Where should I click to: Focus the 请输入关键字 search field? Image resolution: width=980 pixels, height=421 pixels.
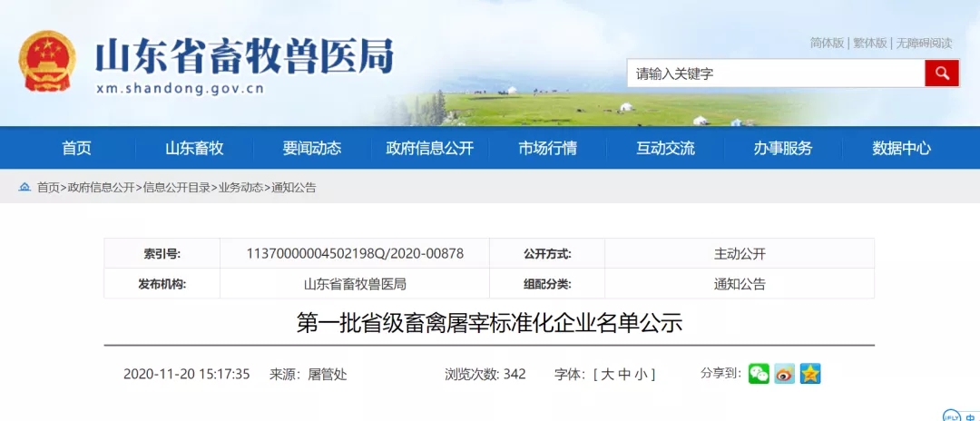point(776,73)
